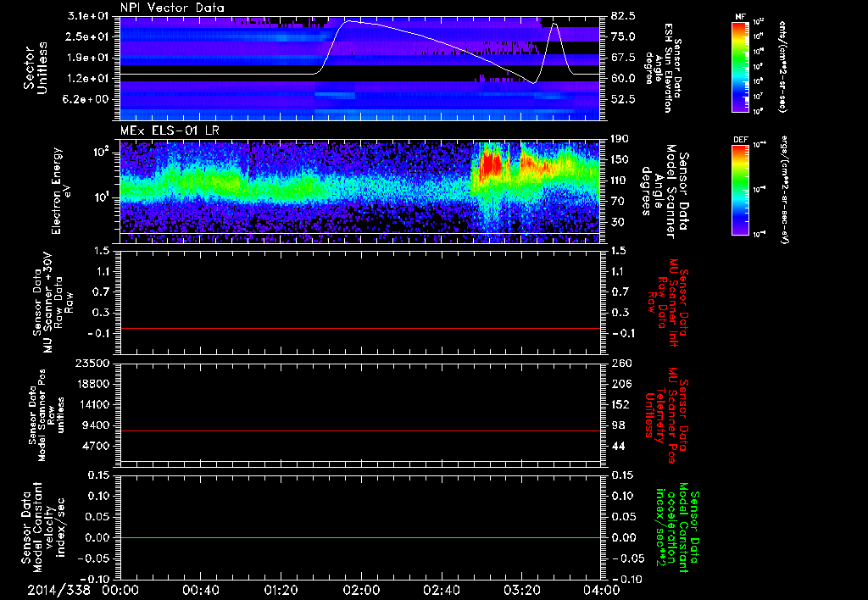Click the '9400' scanner position tick value
The image size is (868, 600).
[96, 425]
